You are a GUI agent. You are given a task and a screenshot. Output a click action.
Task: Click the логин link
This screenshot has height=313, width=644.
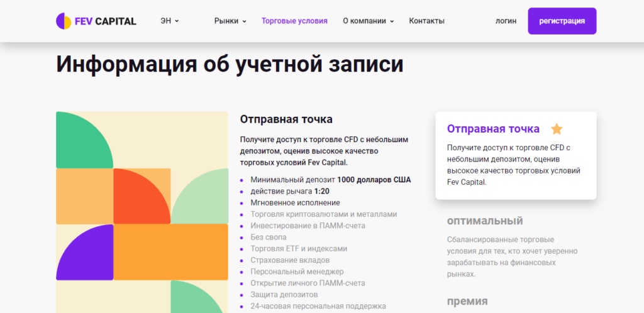(x=506, y=21)
